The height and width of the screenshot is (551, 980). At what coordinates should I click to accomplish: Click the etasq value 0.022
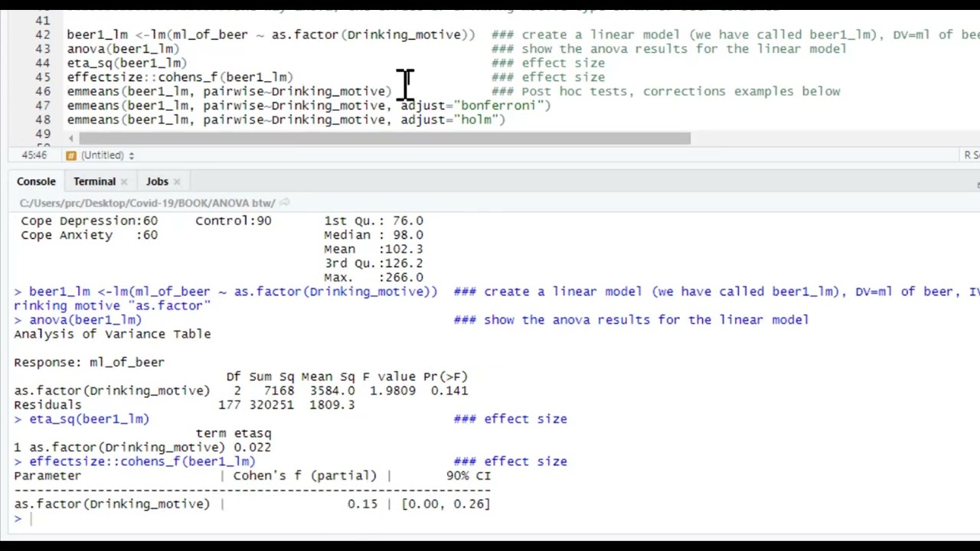coord(252,448)
